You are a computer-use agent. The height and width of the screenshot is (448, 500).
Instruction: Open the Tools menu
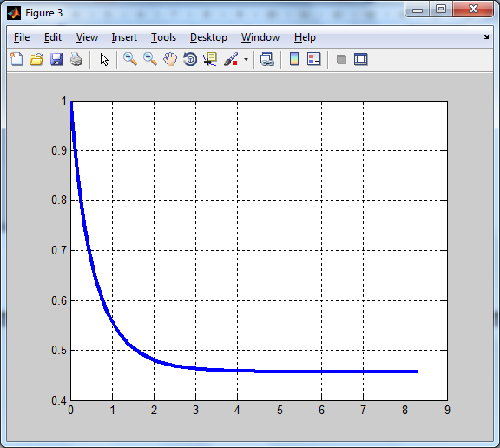coord(163,37)
